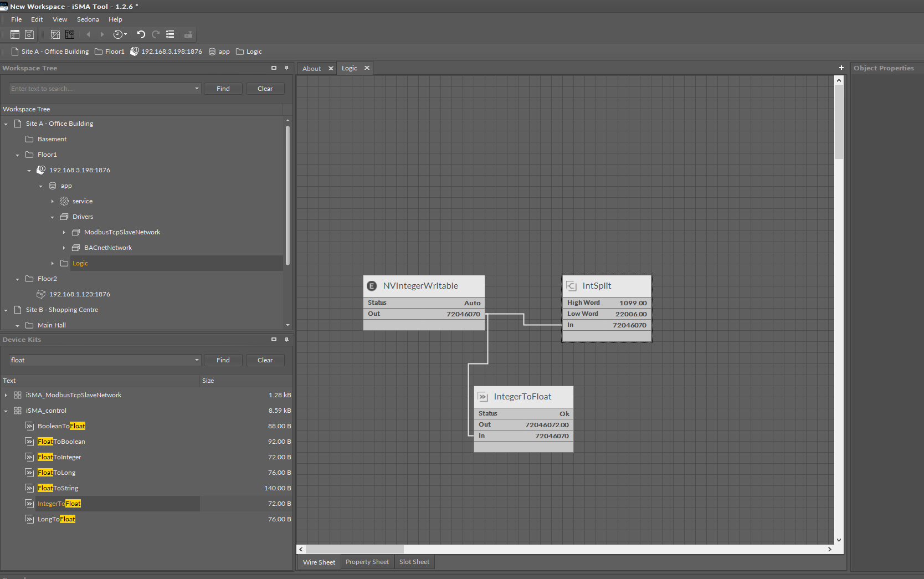
Task: Expand the ModbusTcpSlaveNetwork tree node
Action: tap(64, 233)
